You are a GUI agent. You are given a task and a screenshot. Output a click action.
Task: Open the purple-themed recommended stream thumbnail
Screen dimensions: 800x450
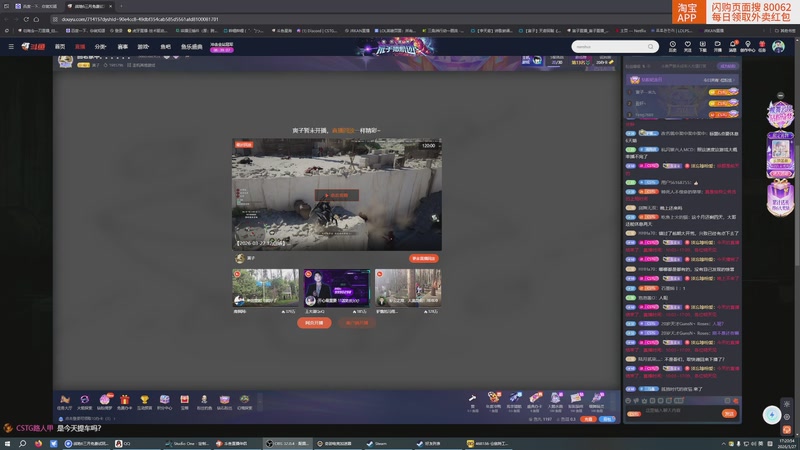pyautogui.click(x=336, y=288)
